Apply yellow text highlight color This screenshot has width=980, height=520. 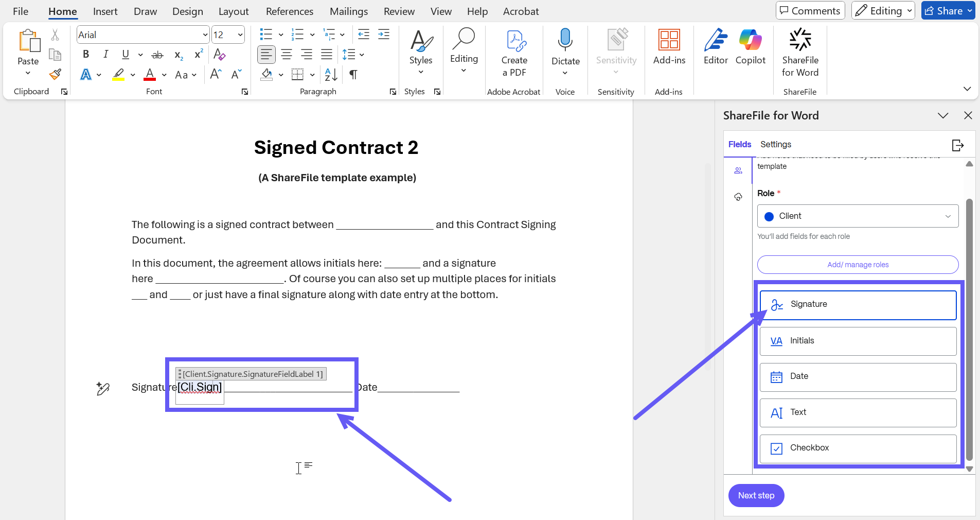pyautogui.click(x=119, y=75)
